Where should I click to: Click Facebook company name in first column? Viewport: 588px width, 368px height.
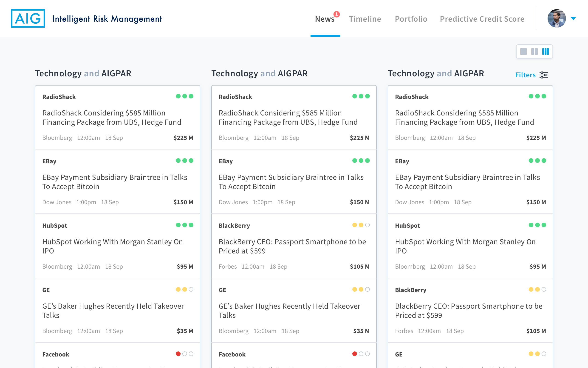[x=56, y=354]
